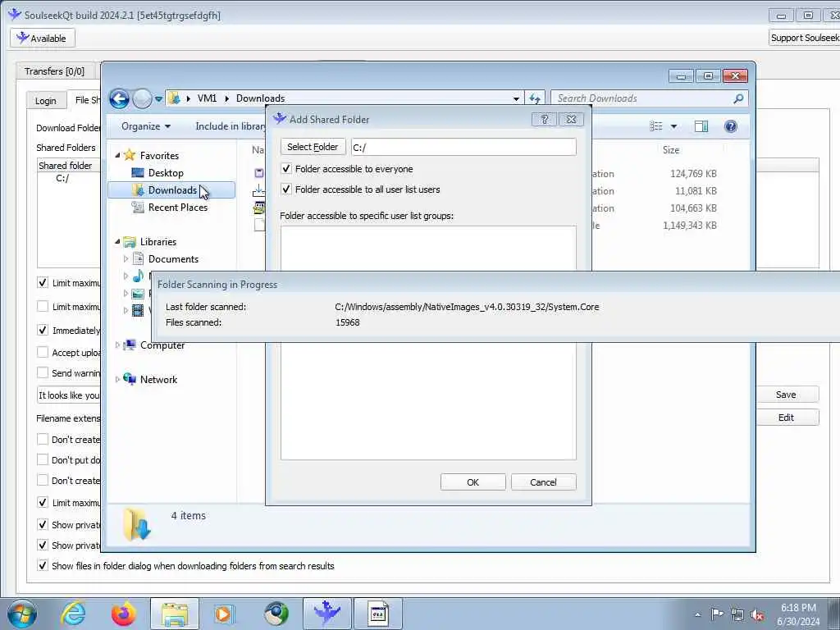Open Windows Media Player from taskbar
This screenshot has width=840, height=630.
coord(224,614)
